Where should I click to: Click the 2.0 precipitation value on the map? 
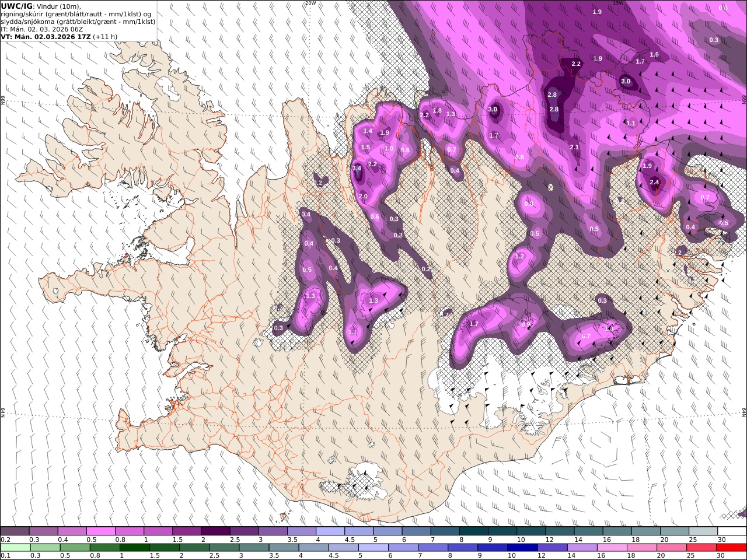[363, 197]
